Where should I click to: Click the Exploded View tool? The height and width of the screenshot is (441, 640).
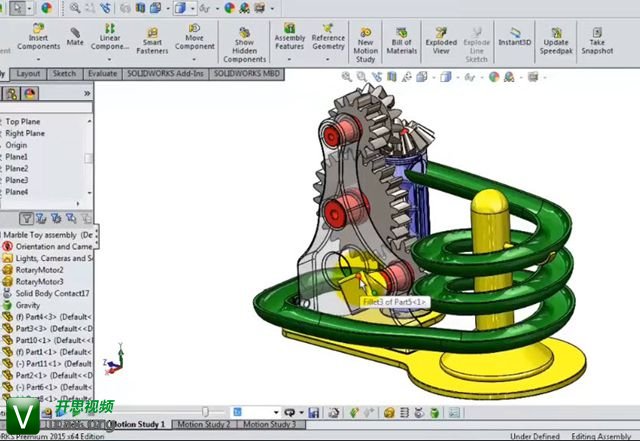click(x=441, y=41)
